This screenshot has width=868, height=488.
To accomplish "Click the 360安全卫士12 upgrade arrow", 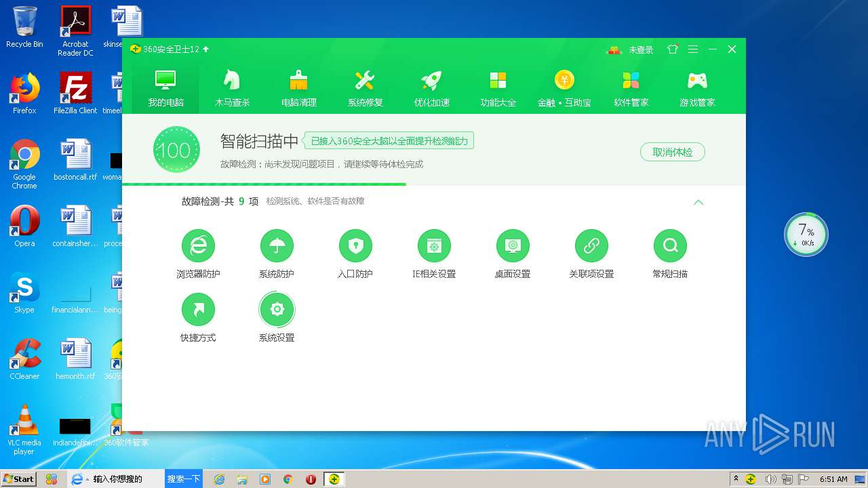I will 206,49.
